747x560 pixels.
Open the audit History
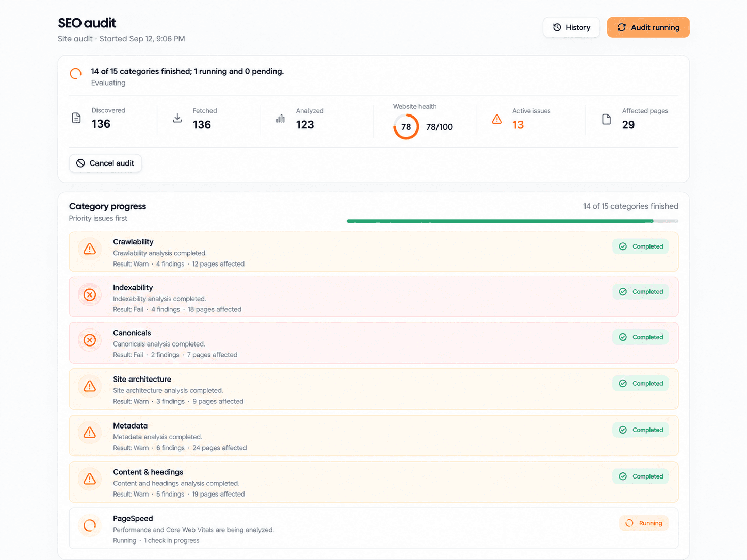pyautogui.click(x=571, y=27)
